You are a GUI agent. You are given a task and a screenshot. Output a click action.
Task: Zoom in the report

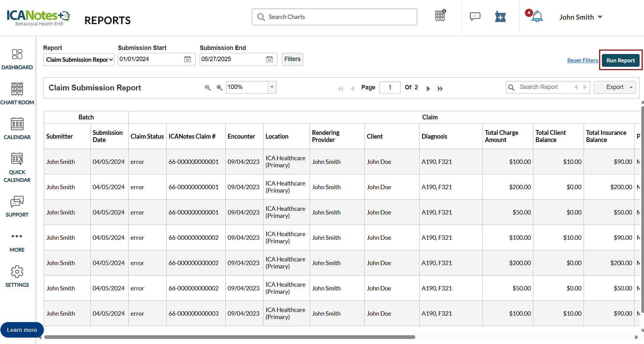219,88
